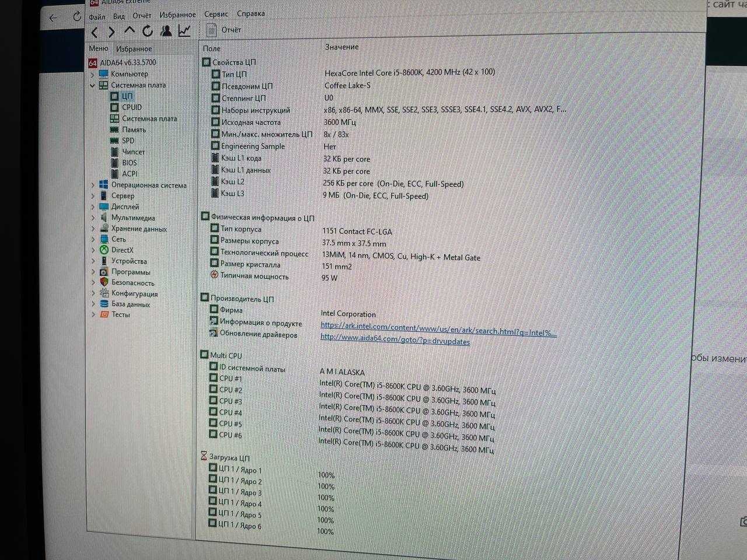Select the Чипсет chip icon
The height and width of the screenshot is (560, 747).
[115, 152]
